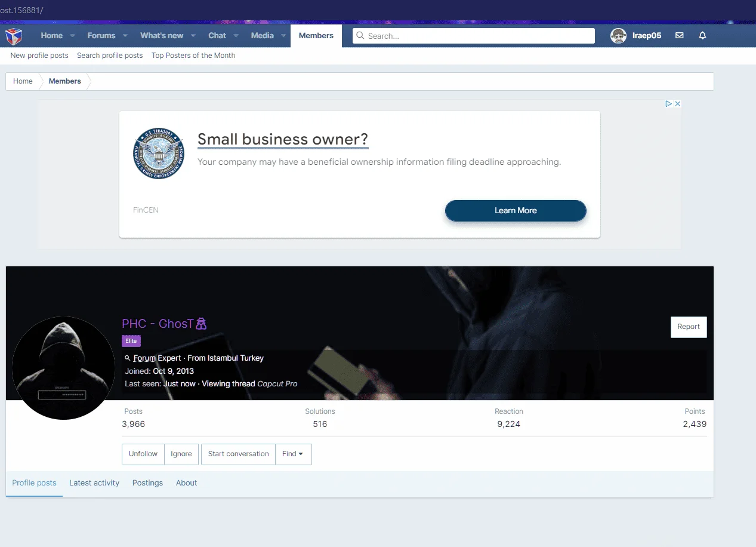The image size is (756, 547).
Task: Open the bell alerts icon
Action: click(x=702, y=36)
